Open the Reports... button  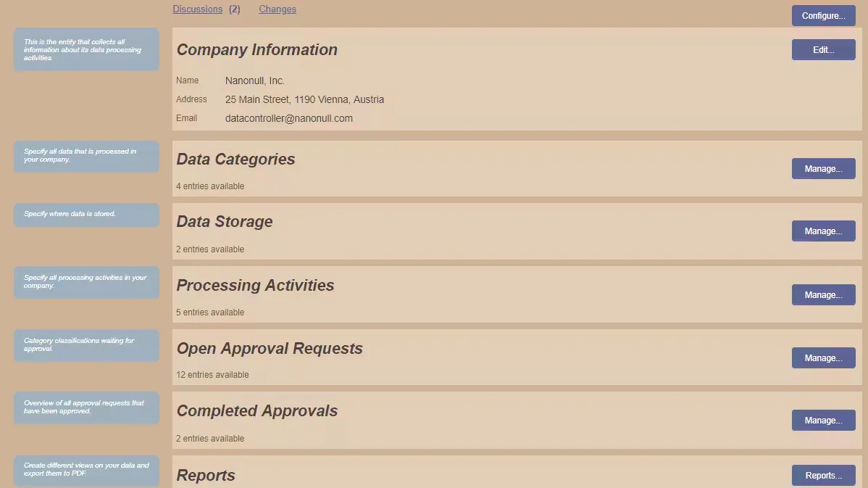point(823,475)
